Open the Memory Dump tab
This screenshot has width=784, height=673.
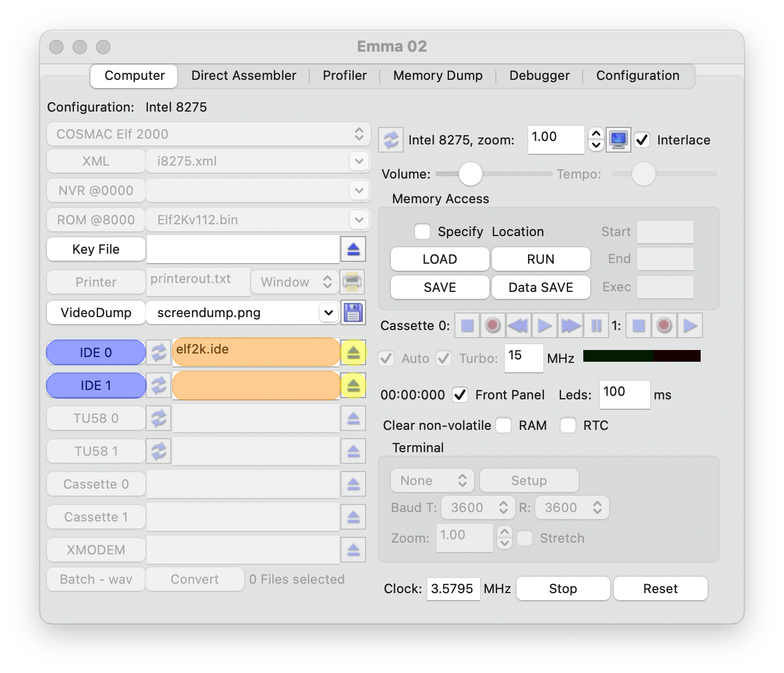(x=438, y=76)
